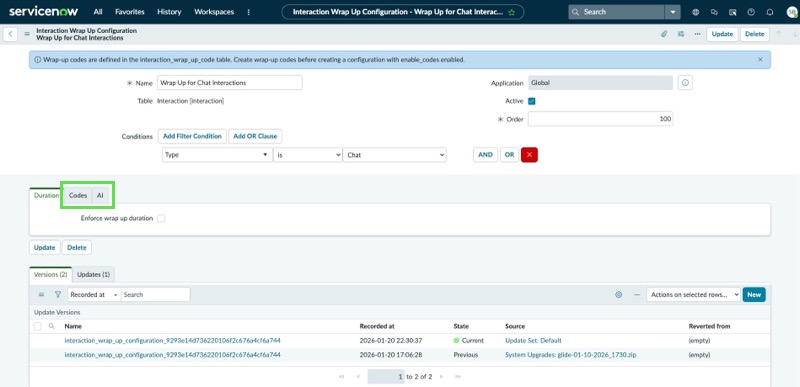Open the personalize form settings icon
The image size is (800, 387).
pyautogui.click(x=681, y=34)
